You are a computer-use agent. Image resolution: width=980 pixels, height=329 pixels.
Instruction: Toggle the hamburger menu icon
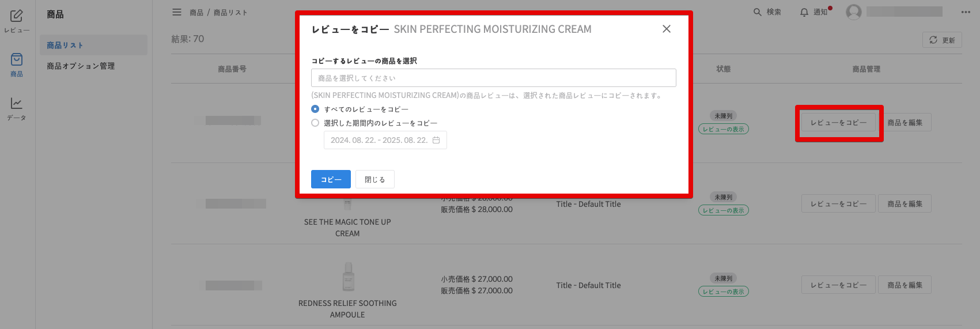coord(177,12)
